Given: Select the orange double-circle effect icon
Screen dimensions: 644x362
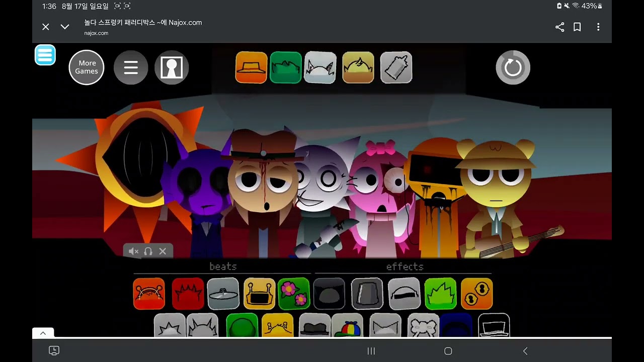Looking at the screenshot, I should click(476, 294).
